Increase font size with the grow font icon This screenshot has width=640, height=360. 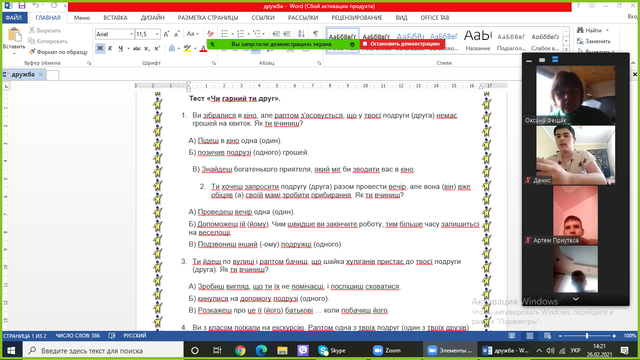(x=166, y=34)
